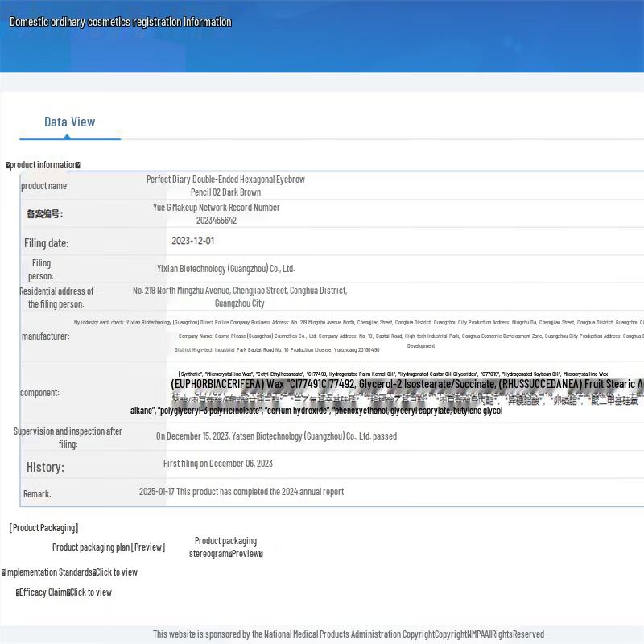This screenshot has width=644, height=644.
Task: Click the supervision and inspection result text
Action: [x=276, y=436]
